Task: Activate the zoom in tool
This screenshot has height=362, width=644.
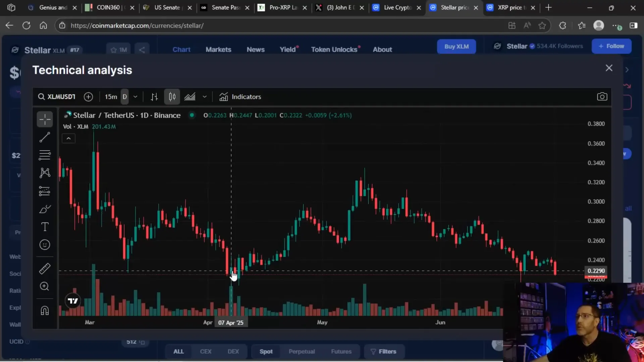Action: (45, 286)
